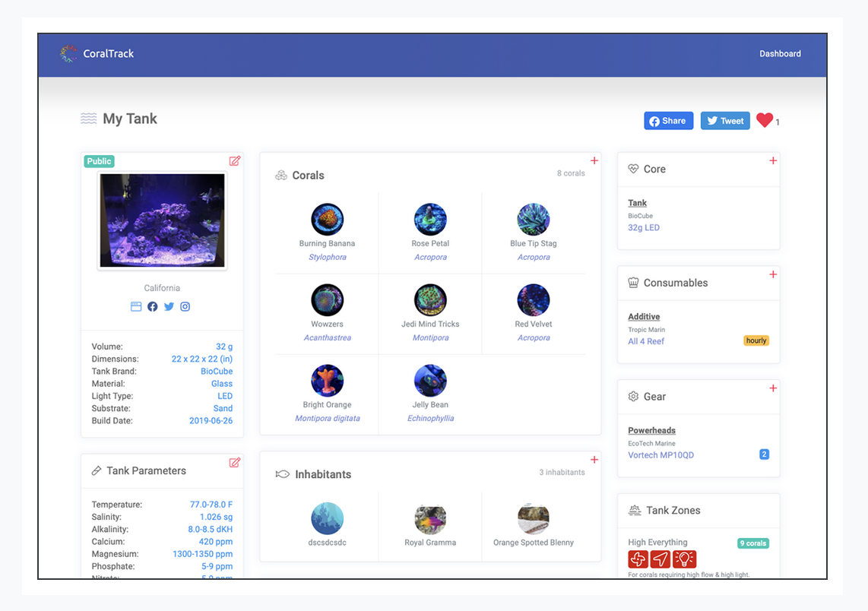Click the My Tank waves icon
The width and height of the screenshot is (868, 611).
coord(89,119)
